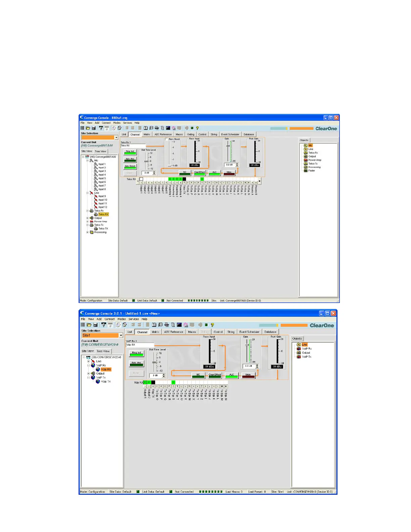Enable the Recv Boost checkbox
Viewport: 411px width, 532px height.
click(167, 139)
